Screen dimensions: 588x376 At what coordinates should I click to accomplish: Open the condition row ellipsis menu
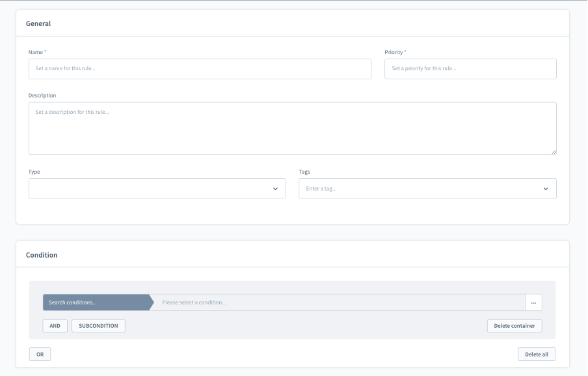(533, 302)
